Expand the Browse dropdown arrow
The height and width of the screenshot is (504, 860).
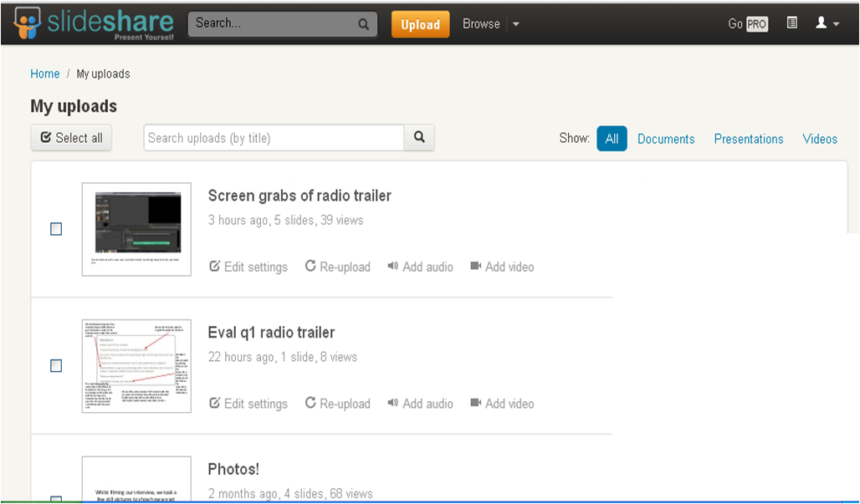pyautogui.click(x=515, y=24)
